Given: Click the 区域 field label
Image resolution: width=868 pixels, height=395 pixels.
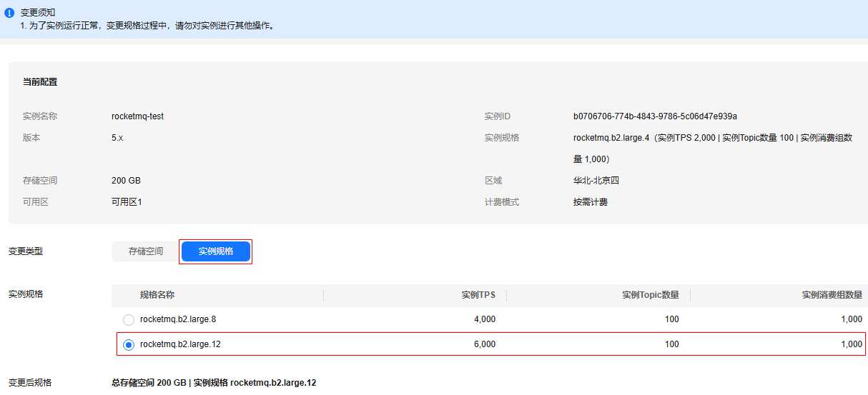Looking at the screenshot, I should pos(493,181).
